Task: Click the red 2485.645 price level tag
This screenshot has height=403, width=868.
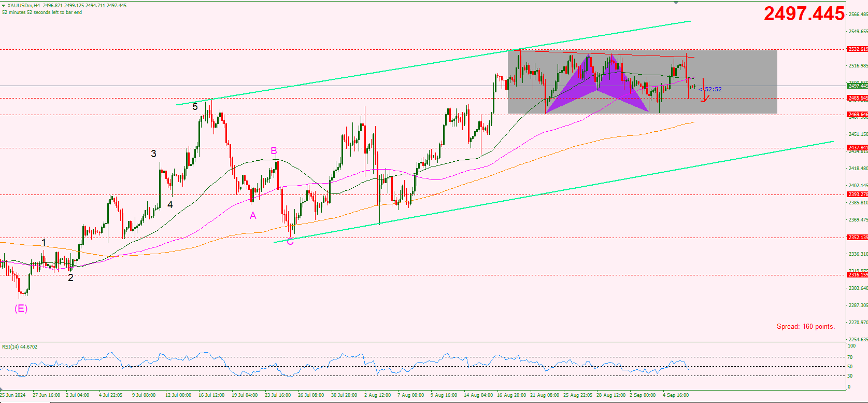Action: 858,98
